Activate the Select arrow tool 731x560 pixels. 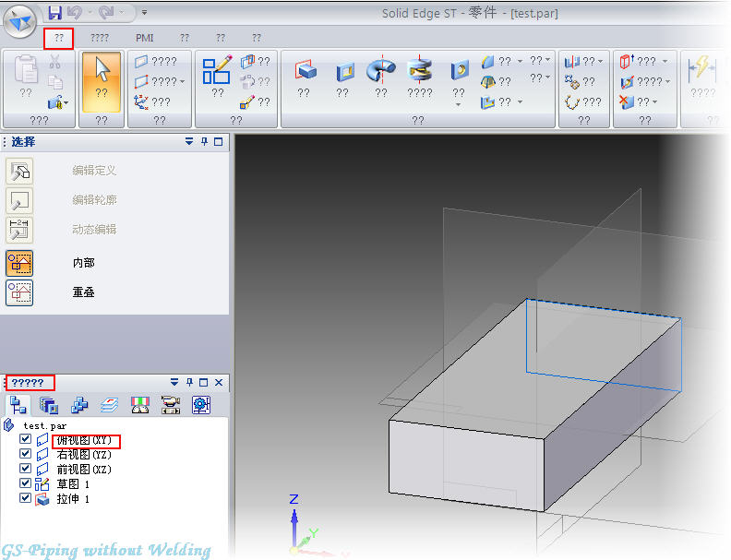(x=102, y=82)
